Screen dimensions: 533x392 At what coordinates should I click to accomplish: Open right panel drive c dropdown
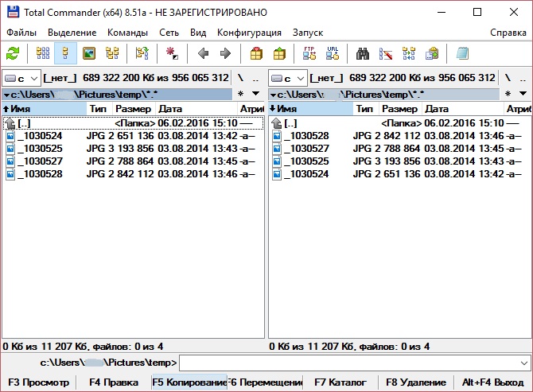(x=288, y=79)
